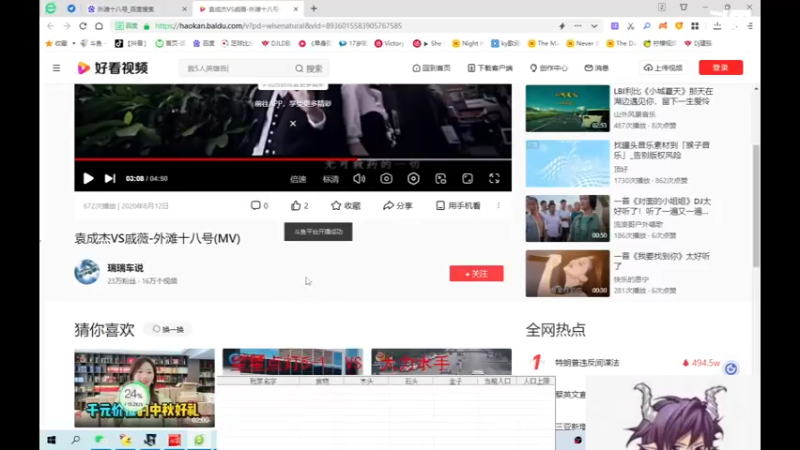Open Windows taskbar search icon
The image size is (800, 450).
point(76,440)
